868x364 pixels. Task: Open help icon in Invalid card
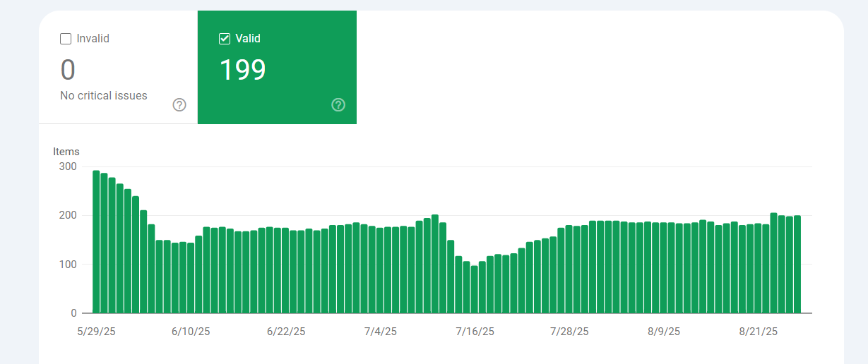[x=179, y=105]
